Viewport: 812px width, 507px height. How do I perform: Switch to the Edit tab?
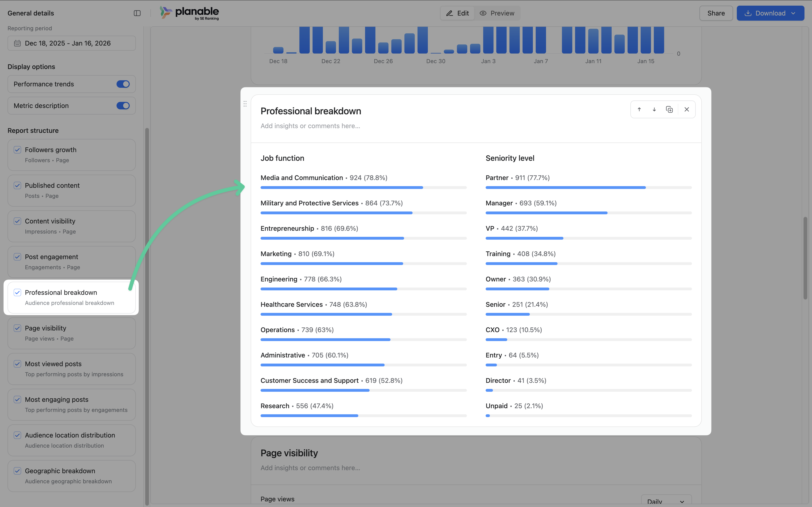(458, 13)
